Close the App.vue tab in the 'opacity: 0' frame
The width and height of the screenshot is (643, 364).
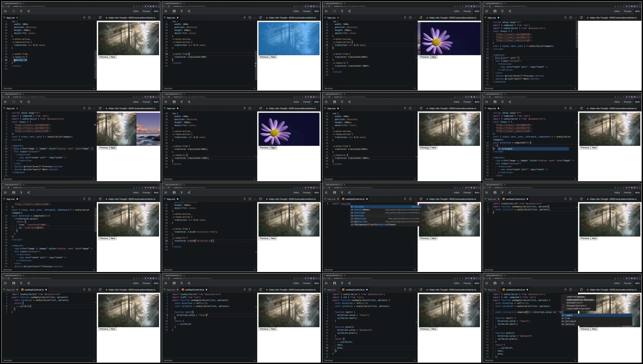coord(17,18)
